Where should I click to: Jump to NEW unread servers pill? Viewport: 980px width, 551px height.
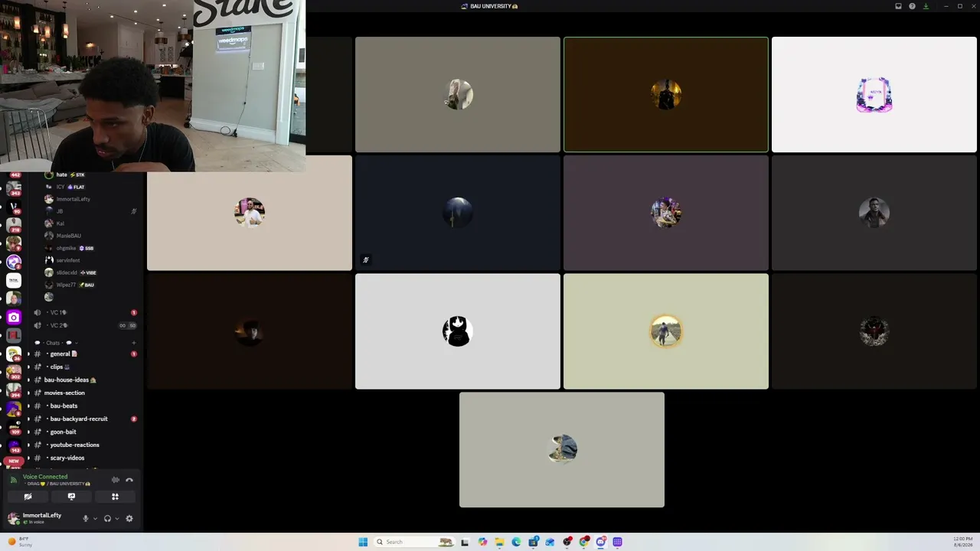tap(14, 461)
